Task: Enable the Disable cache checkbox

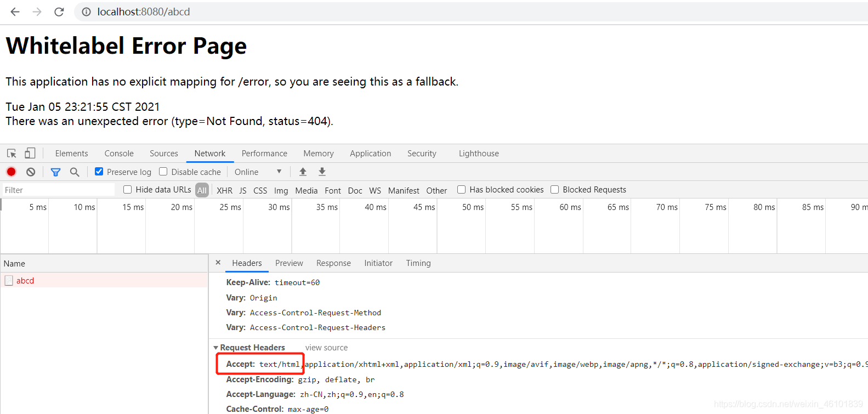Action: point(163,172)
